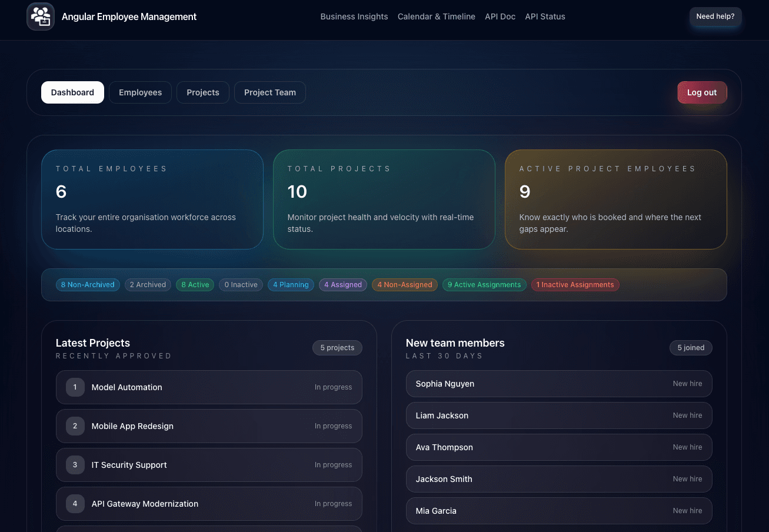Select the 4 Planning filter chip
Screen dimensions: 769x532
coord(291,285)
